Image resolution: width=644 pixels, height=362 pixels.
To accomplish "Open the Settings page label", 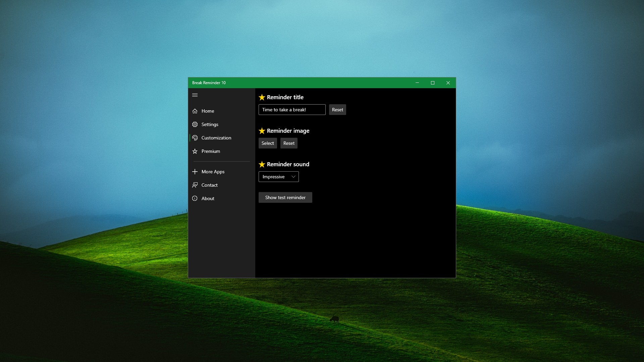I will click(x=210, y=124).
